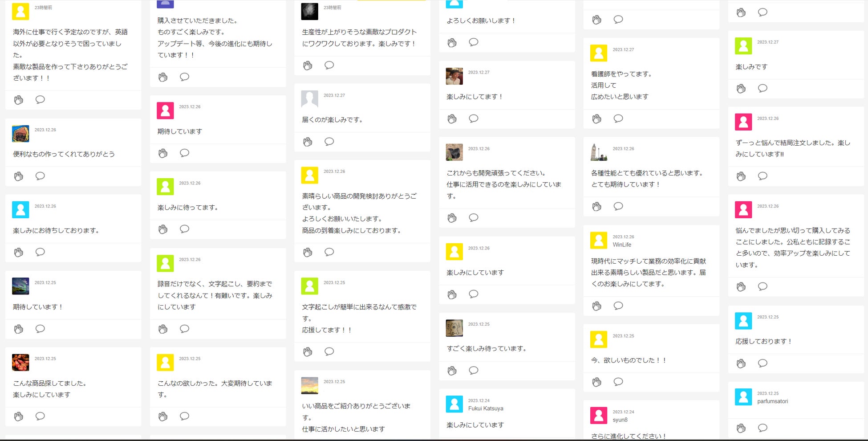Open WinLife user profile name

tap(622, 245)
